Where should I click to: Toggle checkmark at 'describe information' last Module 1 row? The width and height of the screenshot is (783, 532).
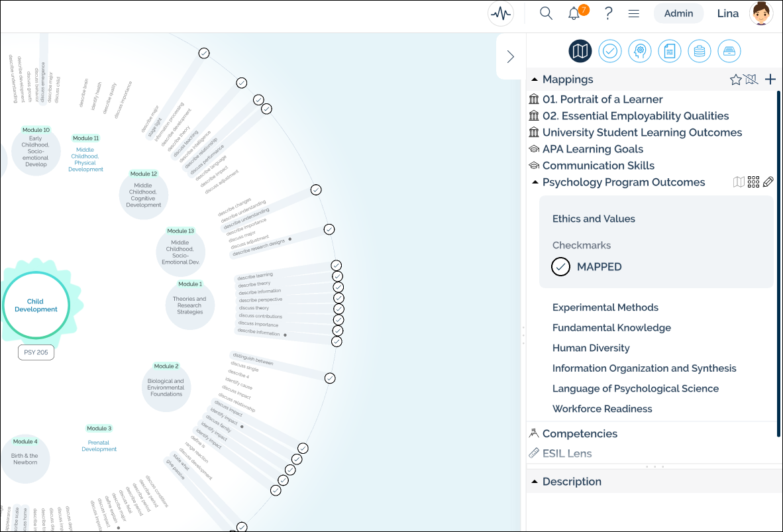337,342
